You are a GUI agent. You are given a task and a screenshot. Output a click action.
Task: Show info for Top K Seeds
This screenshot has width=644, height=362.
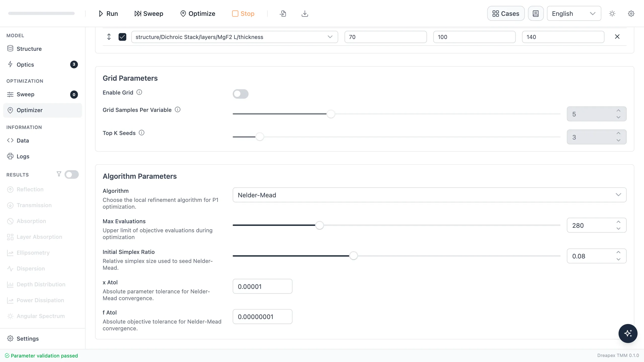tap(142, 133)
